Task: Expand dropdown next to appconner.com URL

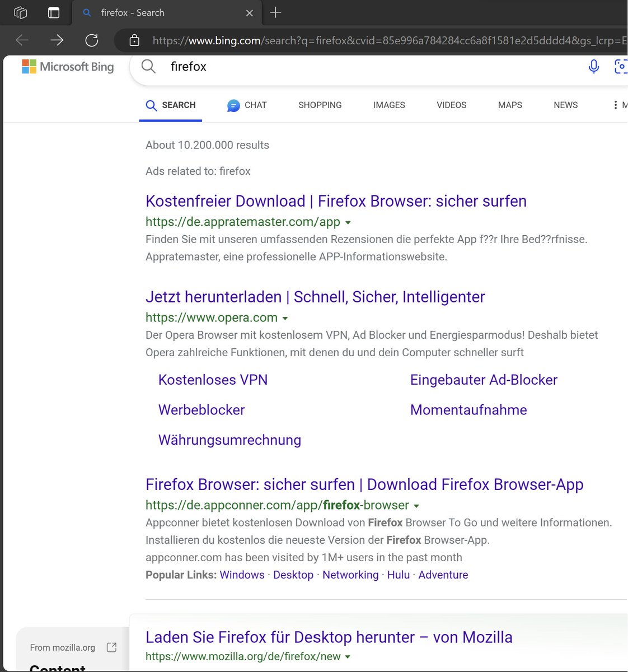Action: click(x=416, y=506)
